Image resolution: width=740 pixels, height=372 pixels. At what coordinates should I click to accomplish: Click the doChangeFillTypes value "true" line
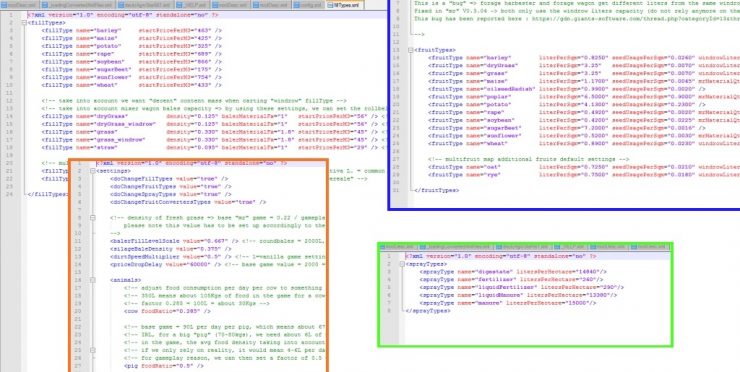pos(169,179)
